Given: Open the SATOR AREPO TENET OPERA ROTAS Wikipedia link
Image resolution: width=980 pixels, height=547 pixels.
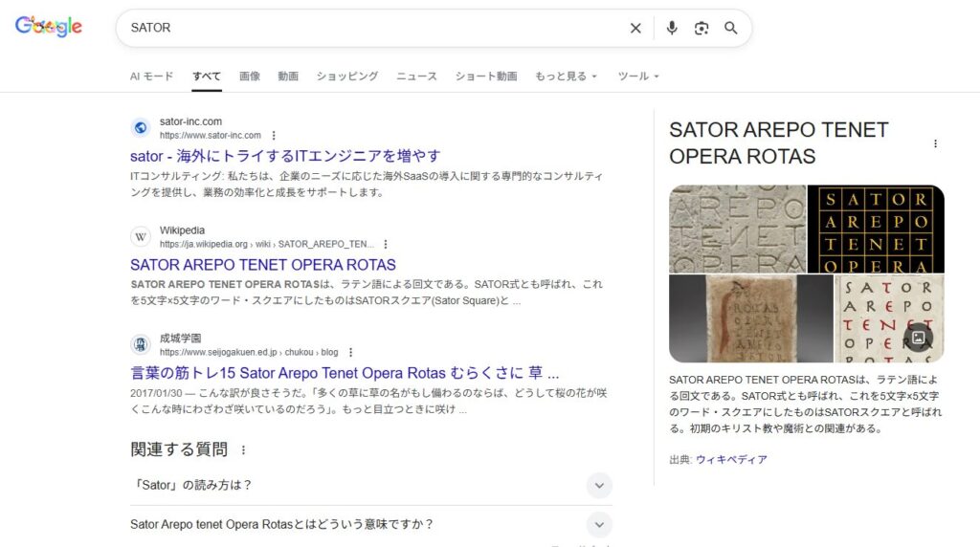Looking at the screenshot, I should (x=263, y=265).
